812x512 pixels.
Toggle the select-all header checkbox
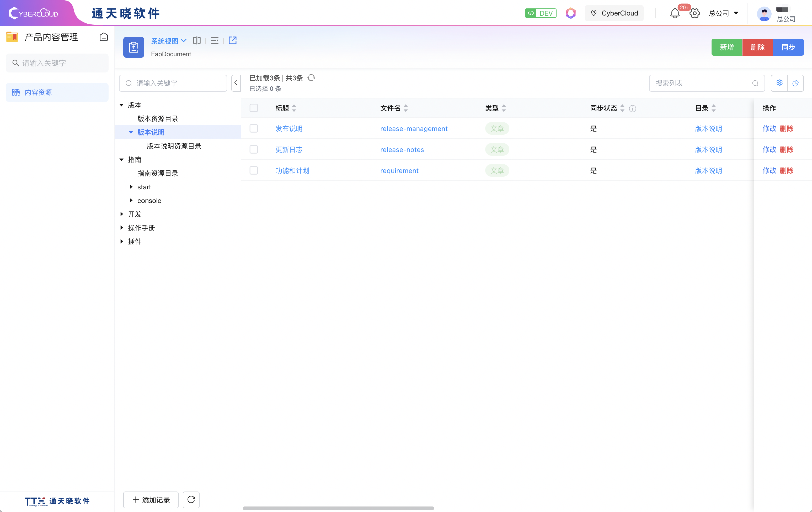click(x=254, y=108)
